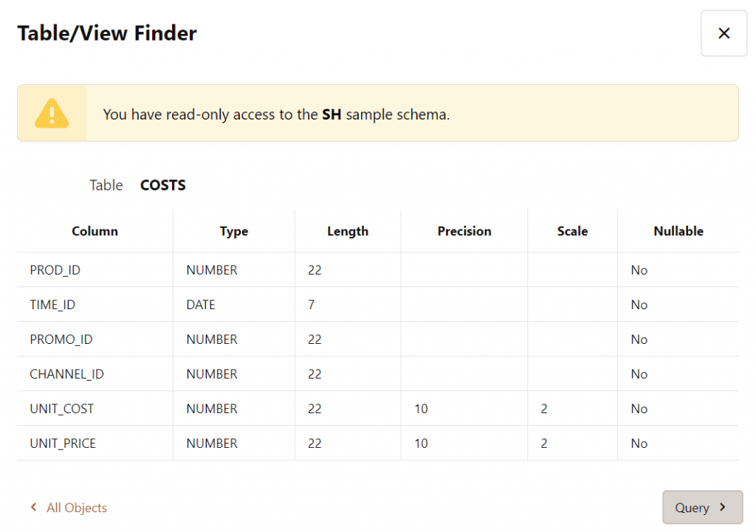Image resolution: width=756 pixels, height=532 pixels.
Task: Select the UNIT_COST column name
Action: coord(62,409)
